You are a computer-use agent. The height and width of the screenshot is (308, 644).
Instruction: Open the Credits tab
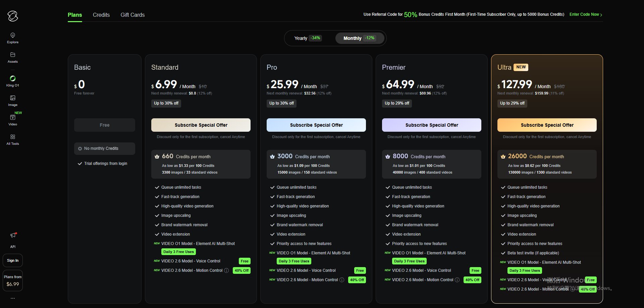(101, 15)
